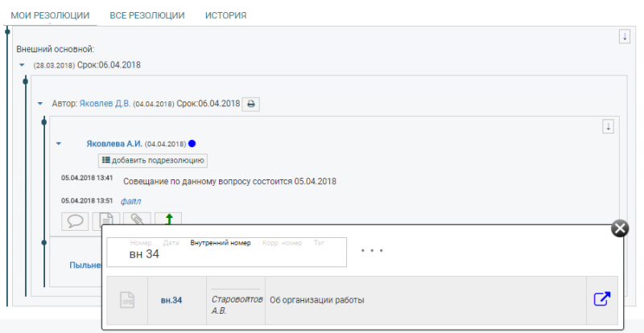Screen dimensions: 644x333
Task: Click the green up arrow icon
Action: coord(168,220)
